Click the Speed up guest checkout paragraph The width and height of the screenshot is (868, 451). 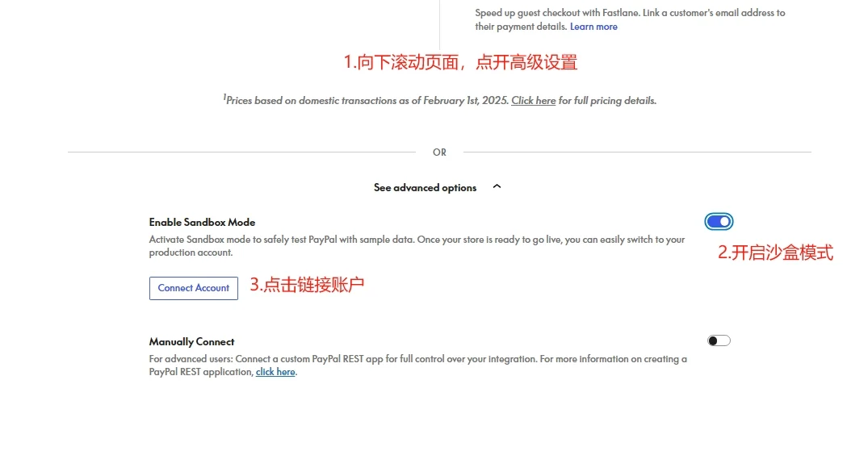(630, 19)
